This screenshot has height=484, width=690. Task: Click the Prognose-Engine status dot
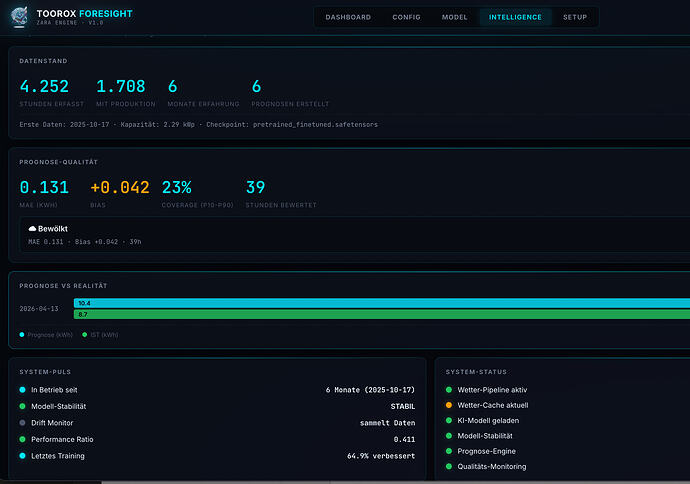pos(449,451)
